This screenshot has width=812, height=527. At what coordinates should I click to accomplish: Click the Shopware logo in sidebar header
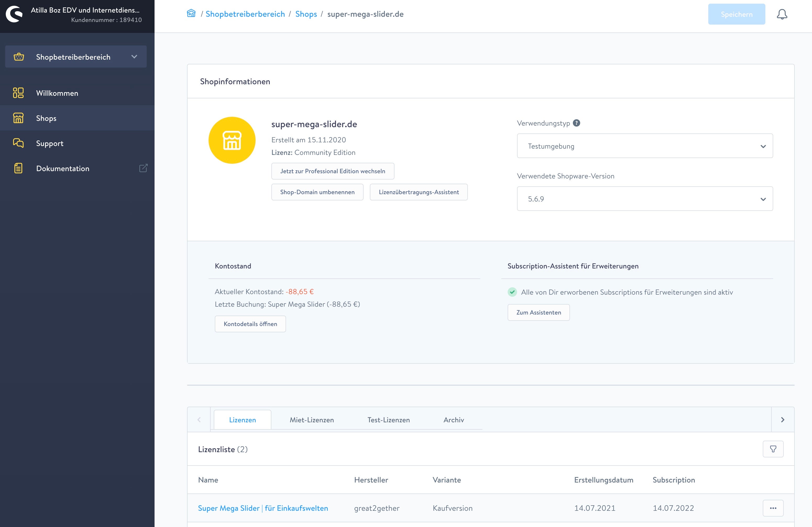[x=14, y=14]
